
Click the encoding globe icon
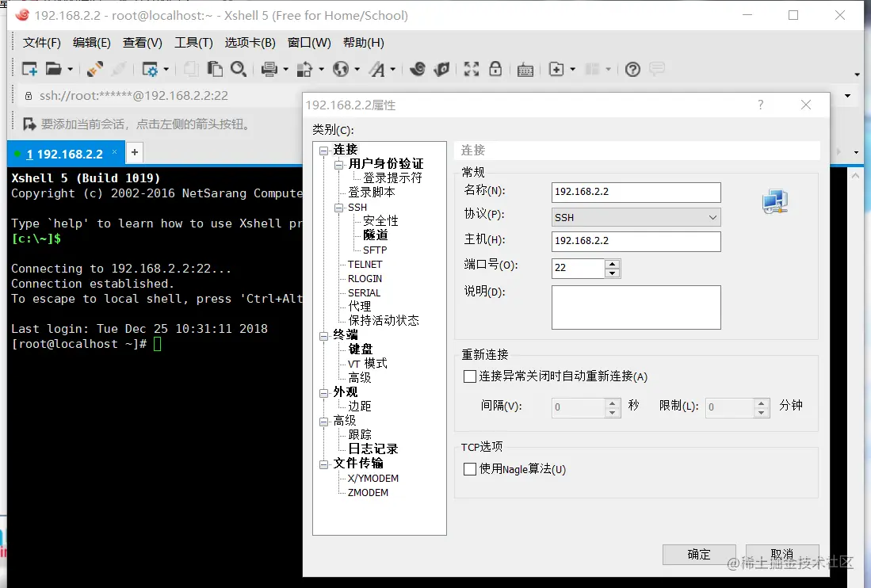click(341, 69)
